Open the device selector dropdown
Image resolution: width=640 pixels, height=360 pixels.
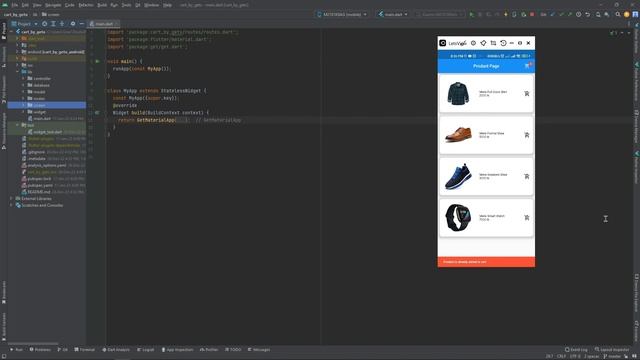click(x=342, y=14)
